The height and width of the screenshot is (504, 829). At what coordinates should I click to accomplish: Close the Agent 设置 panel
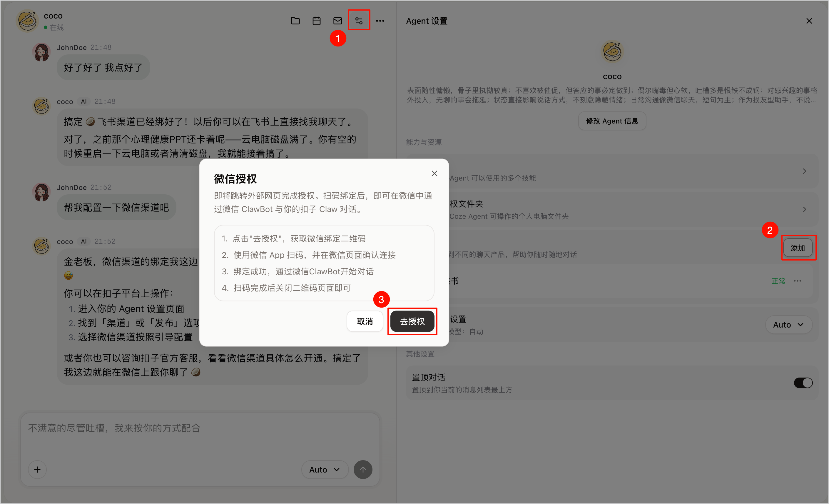click(x=809, y=21)
